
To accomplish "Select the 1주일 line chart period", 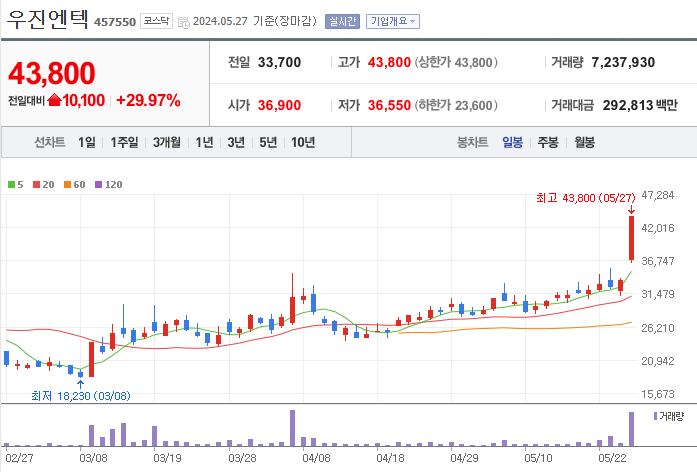I will (124, 142).
